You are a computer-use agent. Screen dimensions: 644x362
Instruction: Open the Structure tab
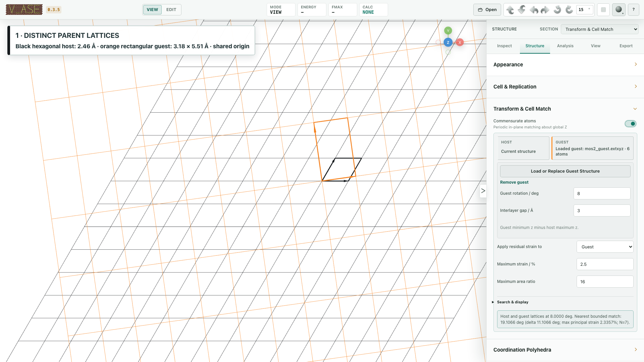pyautogui.click(x=535, y=46)
